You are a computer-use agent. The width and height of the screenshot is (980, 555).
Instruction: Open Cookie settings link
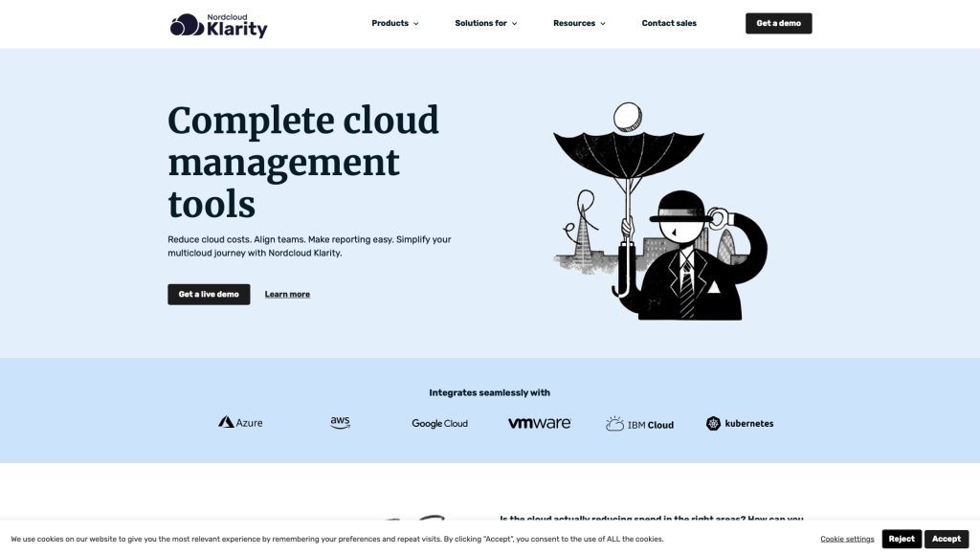tap(847, 539)
